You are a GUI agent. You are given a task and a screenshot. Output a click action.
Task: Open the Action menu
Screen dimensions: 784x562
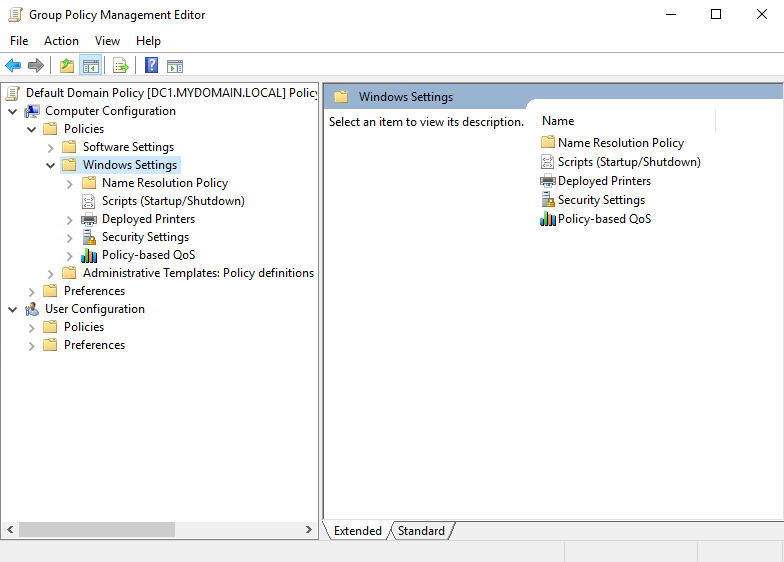61,41
